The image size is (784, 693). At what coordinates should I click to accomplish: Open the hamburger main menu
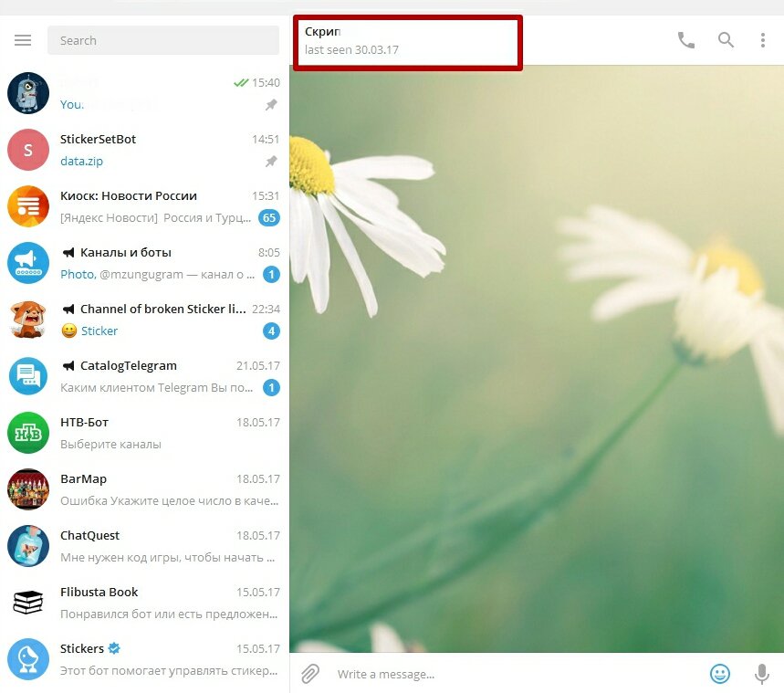23,40
